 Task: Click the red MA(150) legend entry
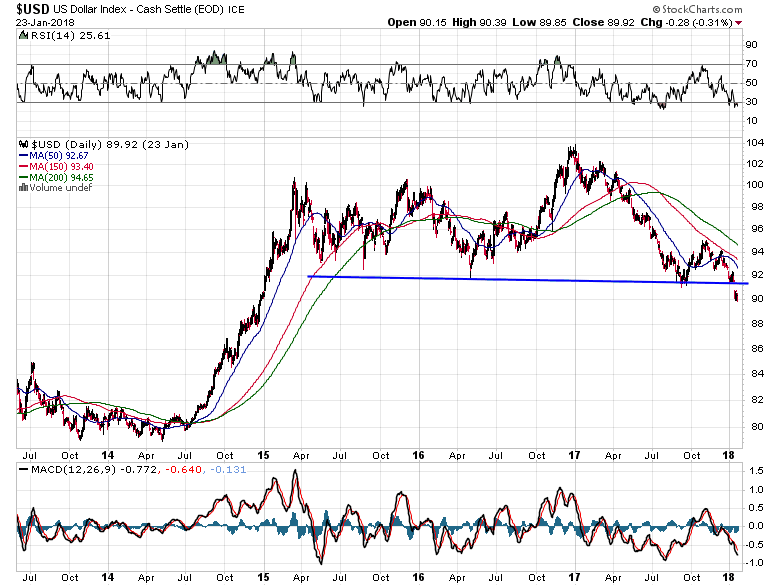[x=56, y=166]
